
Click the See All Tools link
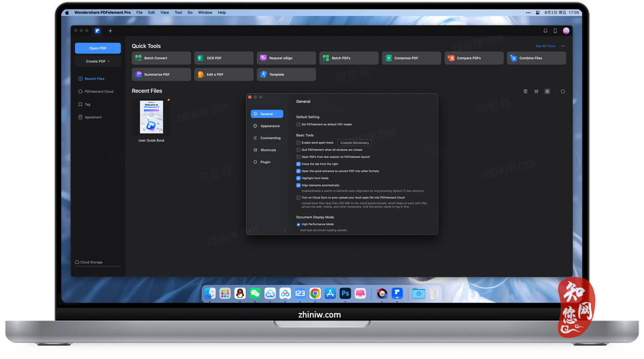(545, 46)
